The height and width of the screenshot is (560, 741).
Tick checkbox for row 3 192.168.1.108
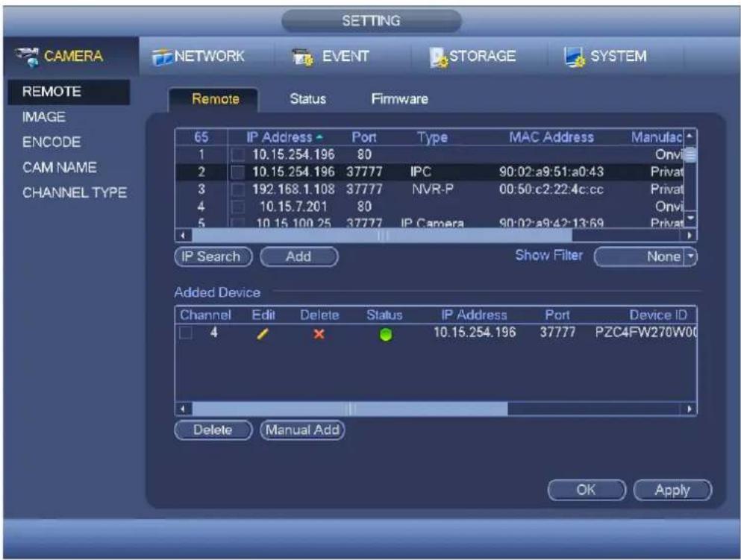pyautogui.click(x=238, y=189)
